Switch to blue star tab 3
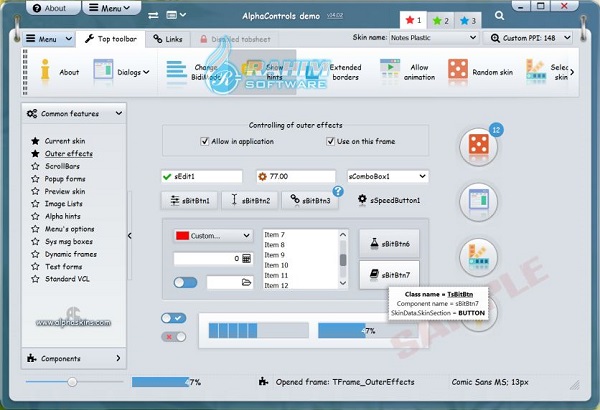Image resolution: width=600 pixels, height=410 pixels. 468,21
